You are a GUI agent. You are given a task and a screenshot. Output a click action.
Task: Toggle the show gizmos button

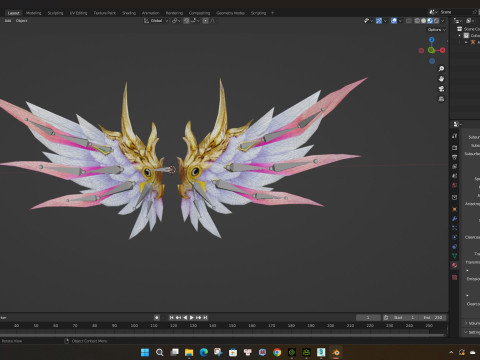click(379, 21)
